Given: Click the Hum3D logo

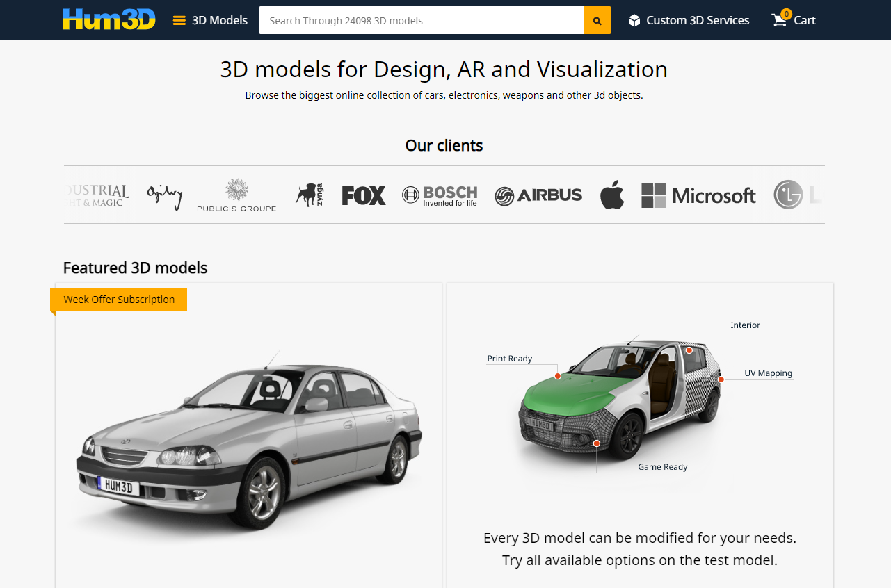Looking at the screenshot, I should point(109,19).
